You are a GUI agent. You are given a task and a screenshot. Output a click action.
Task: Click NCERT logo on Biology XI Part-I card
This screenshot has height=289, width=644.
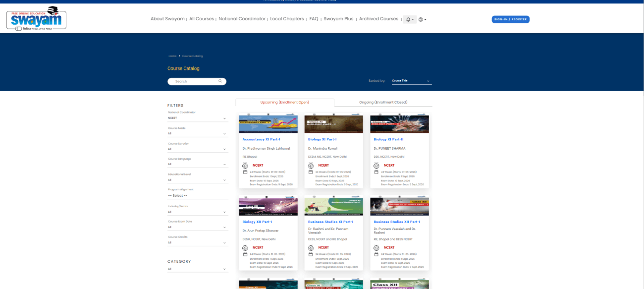(311, 166)
